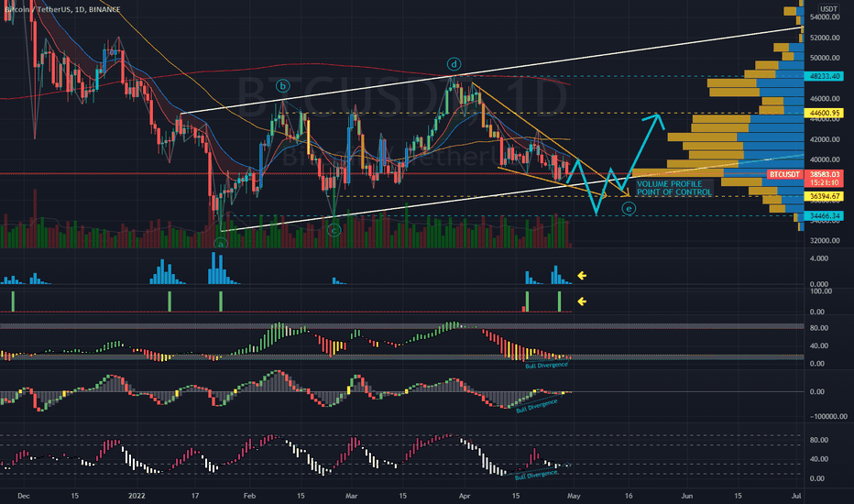This screenshot has height=504, width=854.
Task: Select the circled wave label "b"
Action: pyautogui.click(x=282, y=85)
